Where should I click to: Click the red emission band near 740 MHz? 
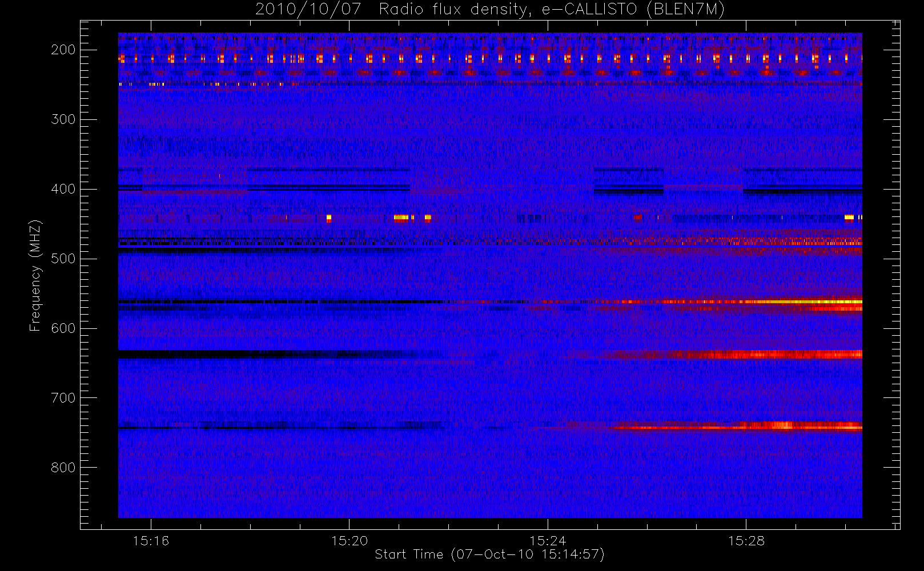tap(737, 426)
